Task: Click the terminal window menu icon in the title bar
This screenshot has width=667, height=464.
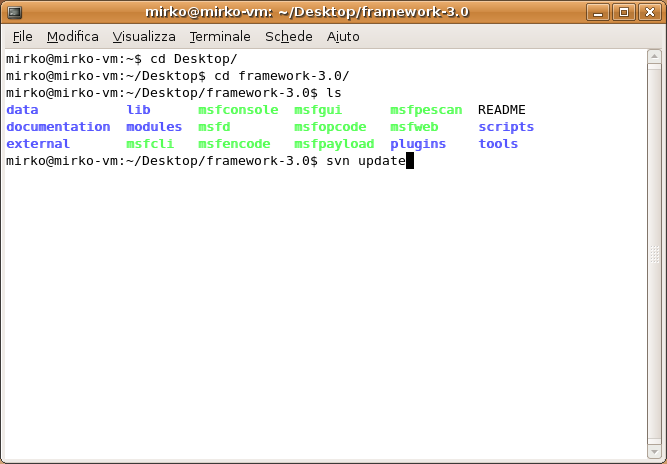Action: 14,12
